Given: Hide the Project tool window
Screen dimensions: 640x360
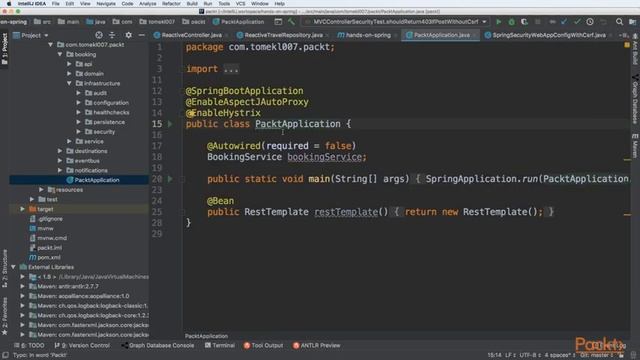Looking at the screenshot, I should [x=141, y=35].
